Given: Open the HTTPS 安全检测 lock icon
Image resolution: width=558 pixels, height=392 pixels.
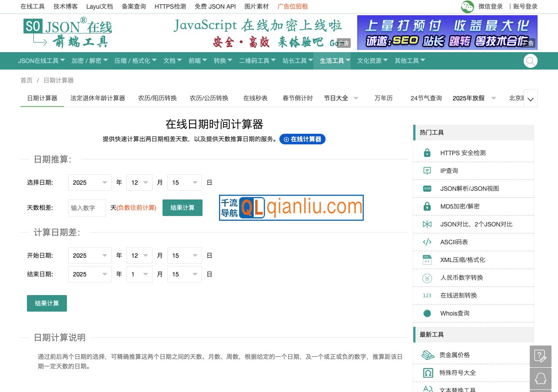Looking at the screenshot, I should pyautogui.click(x=427, y=153).
